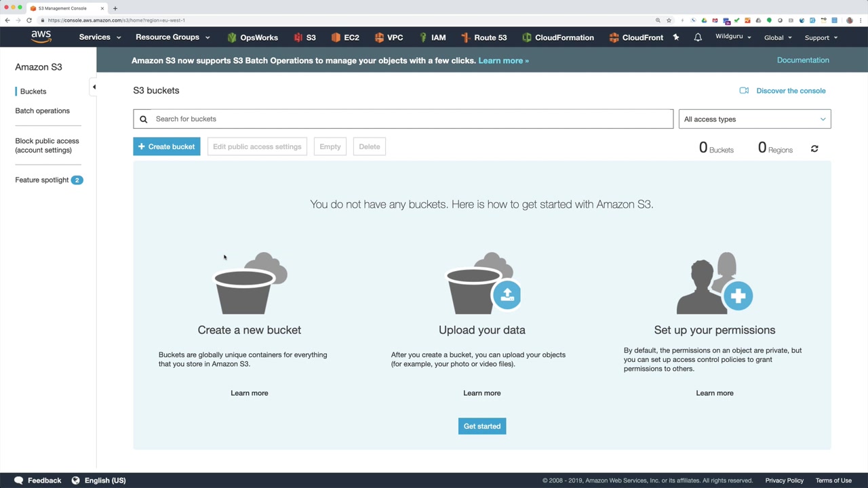Click the Get started button
This screenshot has height=488, width=868.
[x=482, y=426]
